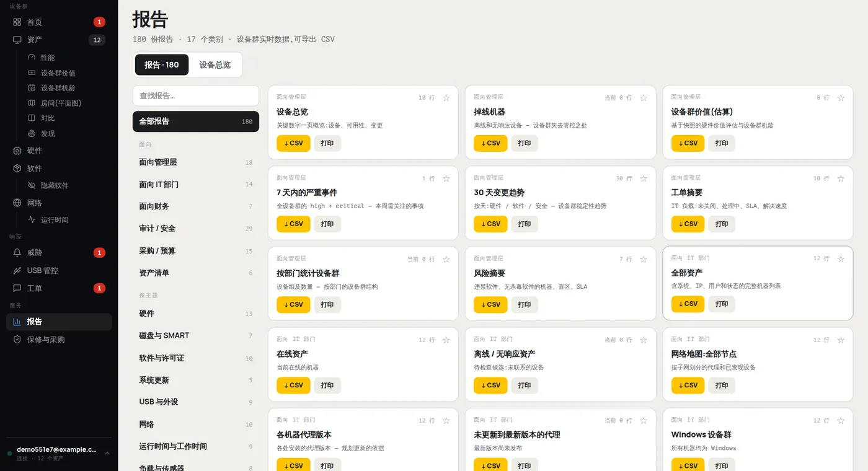Switch to the 设备总览 tab
The width and height of the screenshot is (868, 471).
point(215,65)
